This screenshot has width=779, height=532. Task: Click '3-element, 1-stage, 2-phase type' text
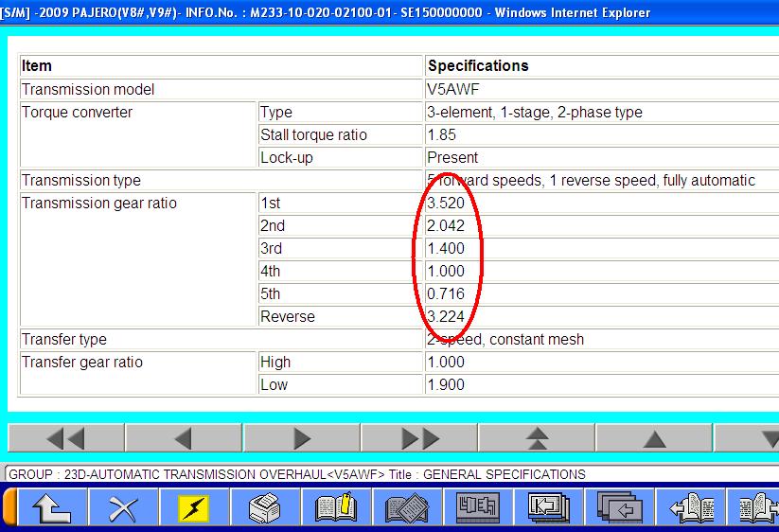tap(535, 113)
